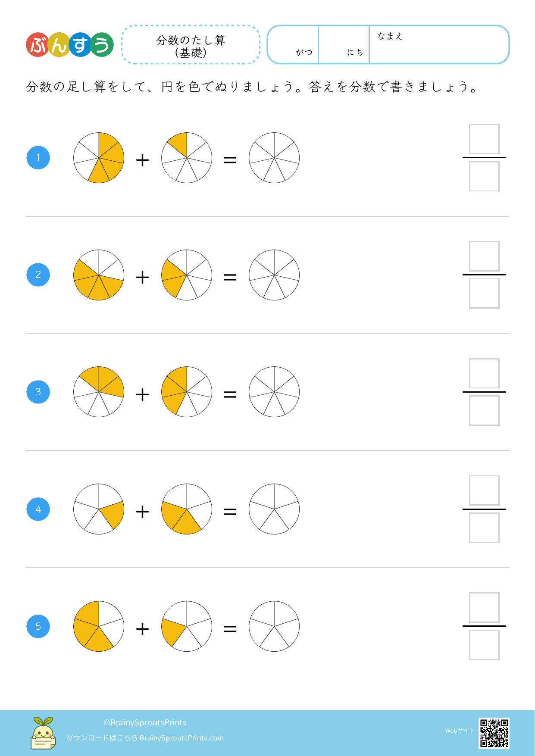Click the ぶんすう colorful logo

70,45
